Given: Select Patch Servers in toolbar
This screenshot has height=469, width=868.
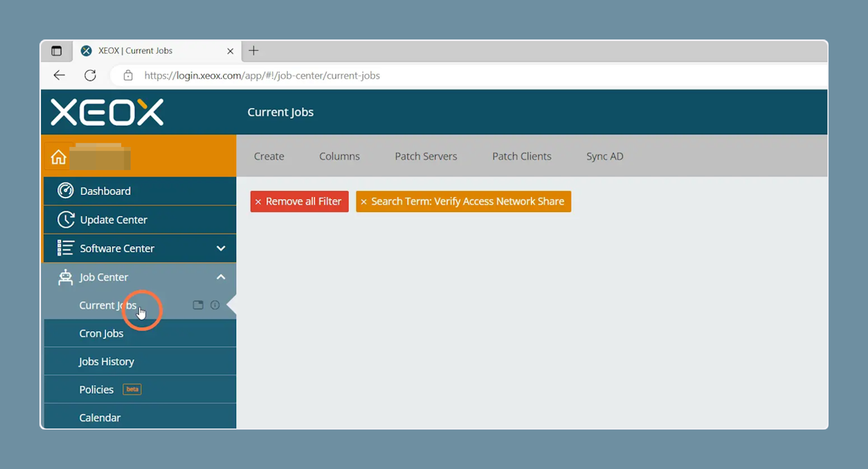Looking at the screenshot, I should (x=426, y=156).
